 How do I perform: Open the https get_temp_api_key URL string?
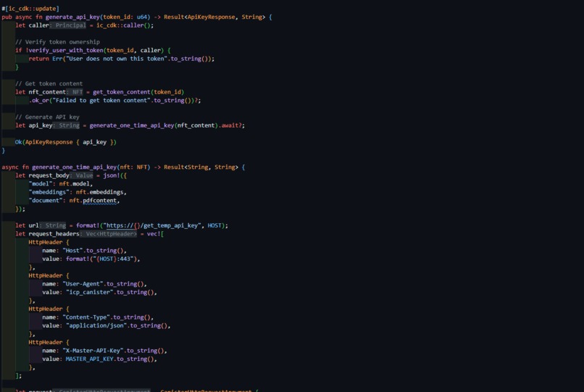coord(152,225)
